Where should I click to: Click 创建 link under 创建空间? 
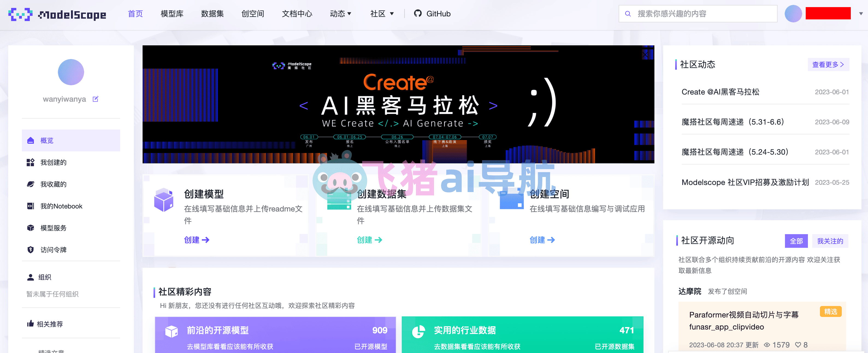(542, 240)
